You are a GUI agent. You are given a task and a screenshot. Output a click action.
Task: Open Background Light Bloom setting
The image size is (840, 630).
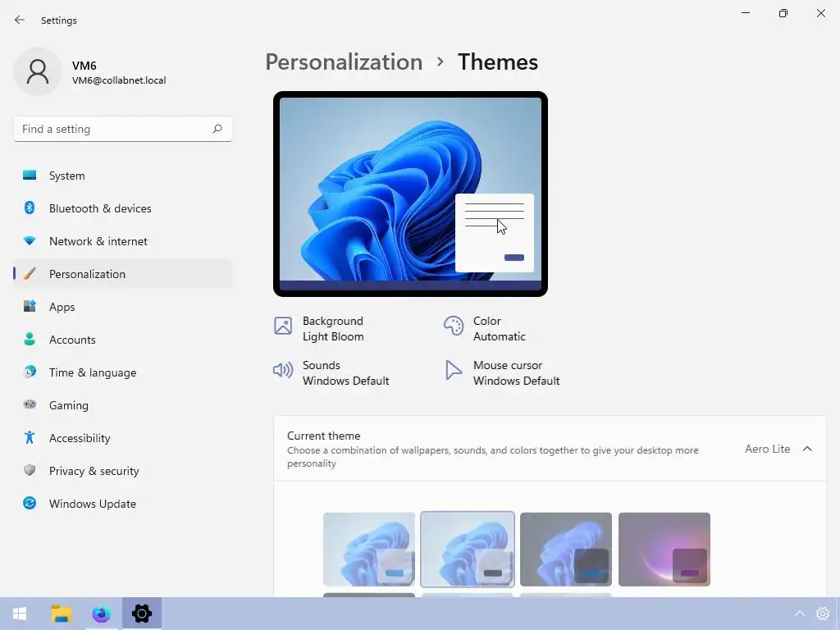(333, 328)
